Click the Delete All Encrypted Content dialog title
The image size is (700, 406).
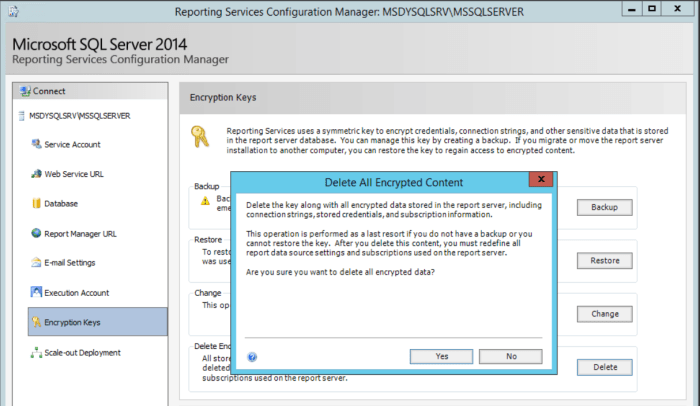pos(393,182)
